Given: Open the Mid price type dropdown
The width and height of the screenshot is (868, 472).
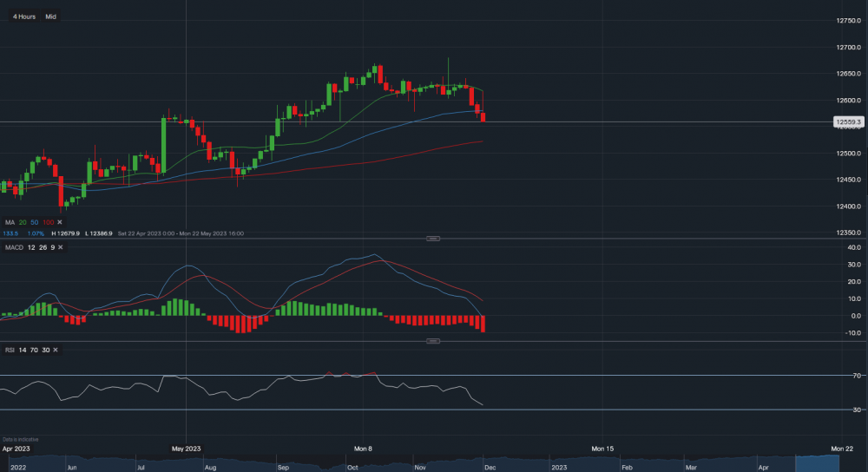Looking at the screenshot, I should pos(50,16).
